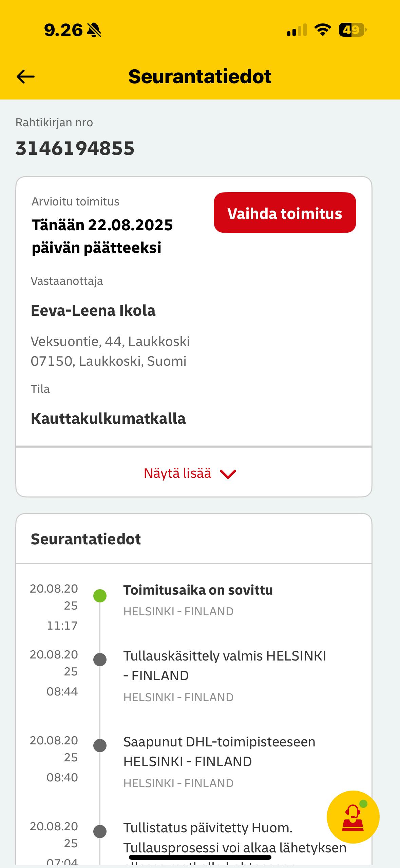Viewport: 400px width, 868px height.
Task: Select the green Toimitusaika on sovittu marker
Action: click(100, 596)
